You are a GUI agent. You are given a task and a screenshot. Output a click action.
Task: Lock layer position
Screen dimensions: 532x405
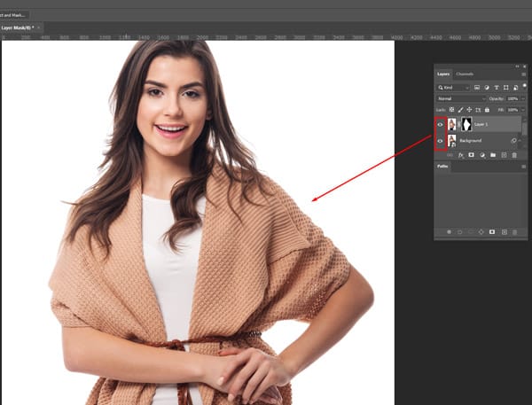[x=469, y=110]
